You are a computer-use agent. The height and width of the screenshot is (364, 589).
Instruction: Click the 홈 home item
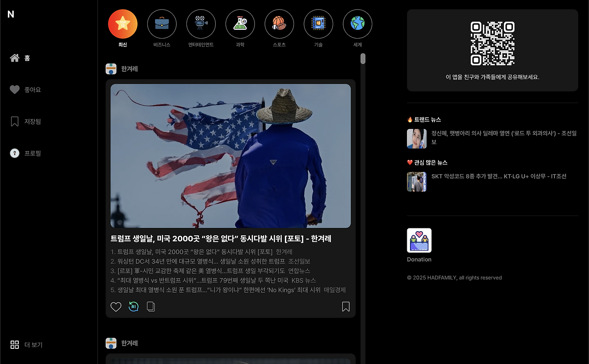point(23,57)
